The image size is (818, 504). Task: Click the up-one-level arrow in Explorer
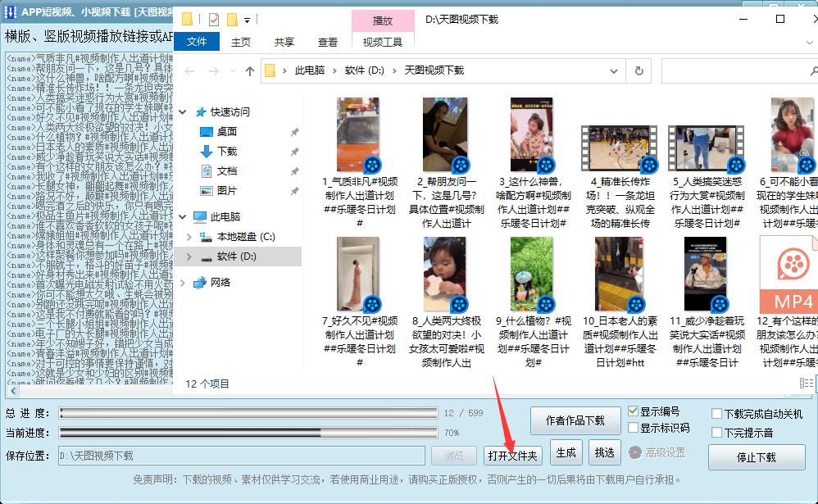[x=250, y=71]
